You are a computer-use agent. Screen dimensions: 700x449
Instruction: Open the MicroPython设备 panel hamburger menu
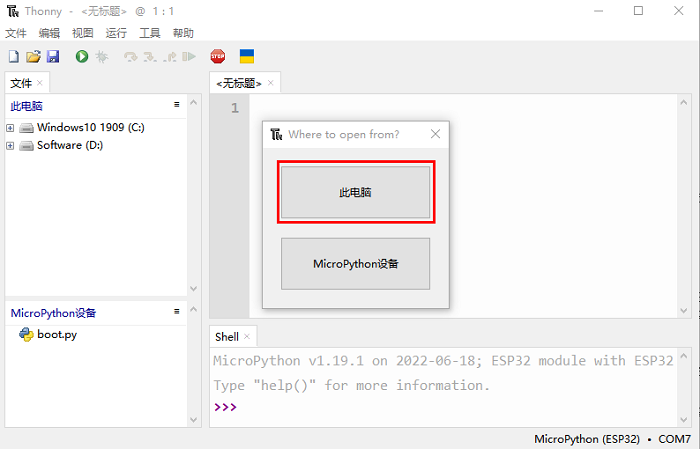coord(176,312)
